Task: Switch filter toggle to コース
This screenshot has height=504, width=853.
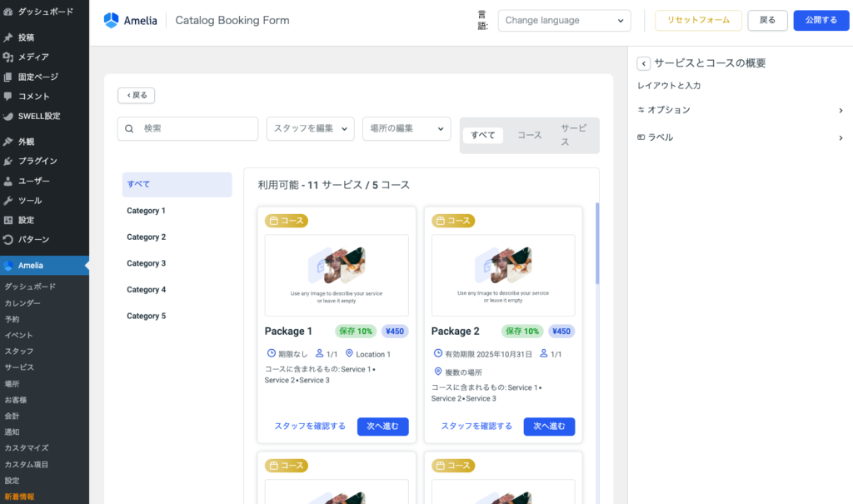Action: pyautogui.click(x=529, y=135)
